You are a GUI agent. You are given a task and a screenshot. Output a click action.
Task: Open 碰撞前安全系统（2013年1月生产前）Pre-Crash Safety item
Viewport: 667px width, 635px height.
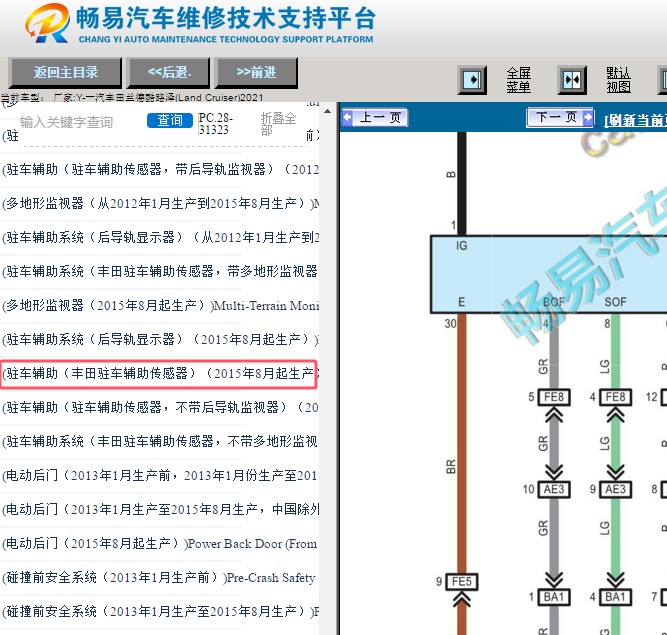[x=160, y=578]
